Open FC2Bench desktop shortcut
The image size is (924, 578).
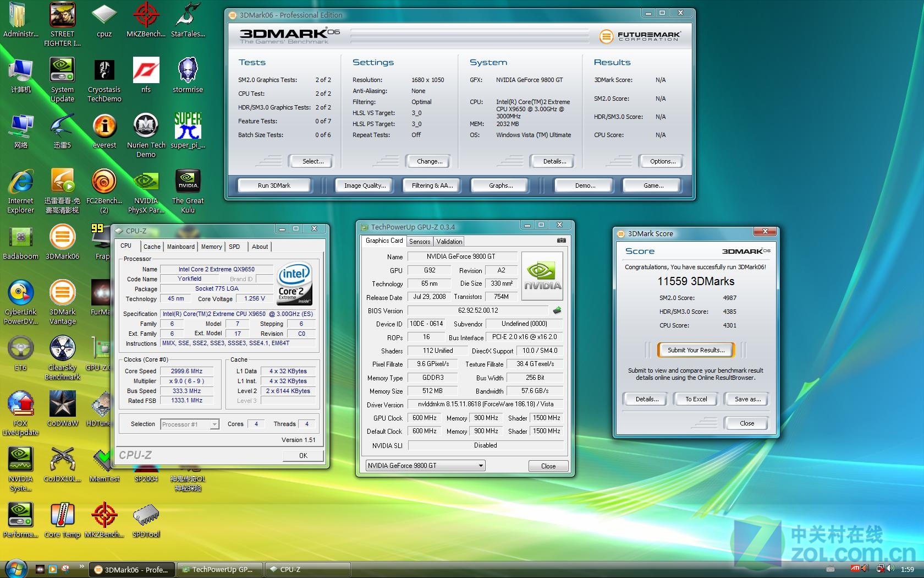pyautogui.click(x=104, y=192)
